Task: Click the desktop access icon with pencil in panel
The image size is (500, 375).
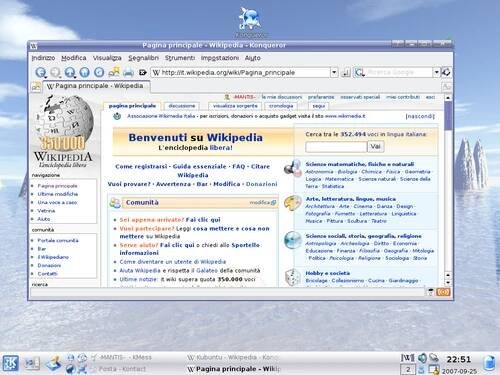Action: point(54,363)
